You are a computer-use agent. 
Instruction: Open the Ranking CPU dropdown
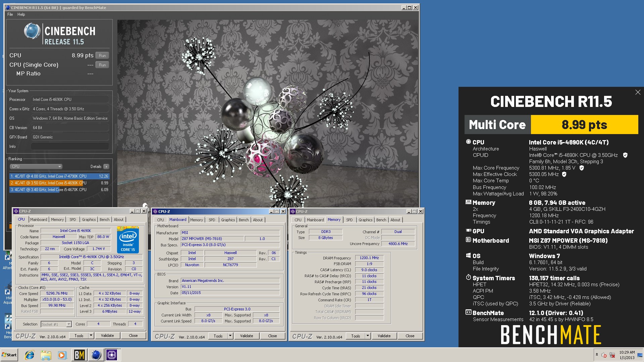pyautogui.click(x=36, y=167)
